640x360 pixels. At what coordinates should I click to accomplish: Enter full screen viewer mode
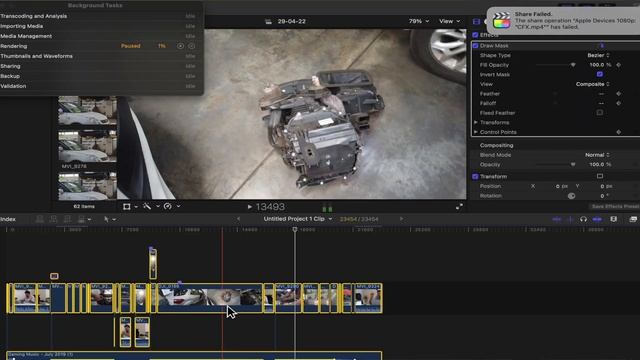tap(459, 207)
